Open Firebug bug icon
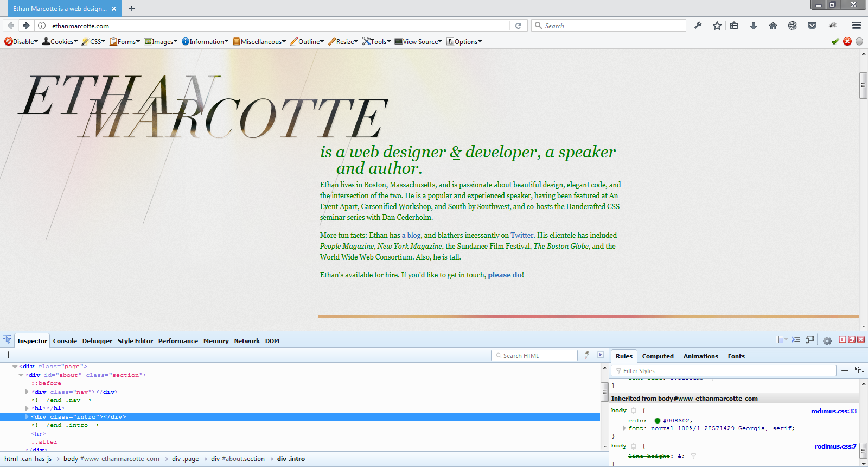 point(833,26)
